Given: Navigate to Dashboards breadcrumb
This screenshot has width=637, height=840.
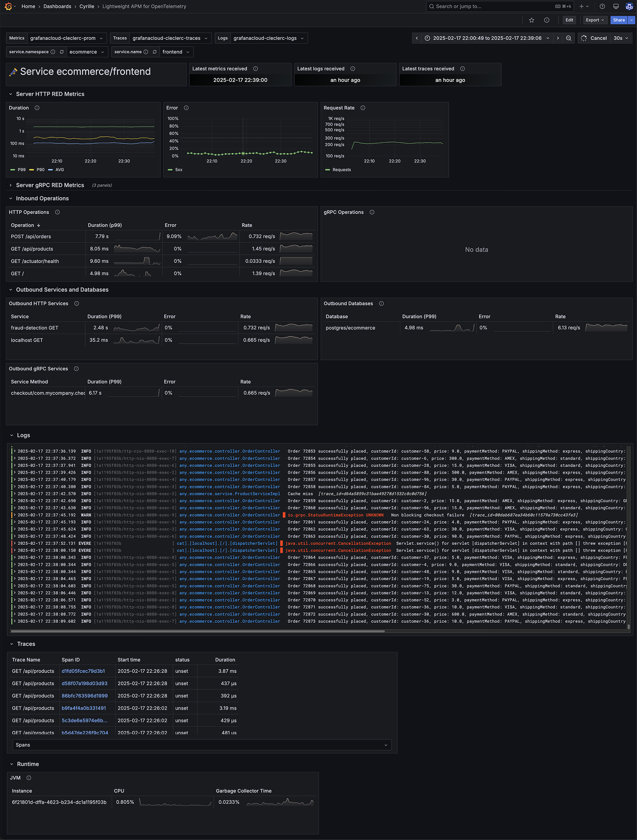Looking at the screenshot, I should click(57, 6).
